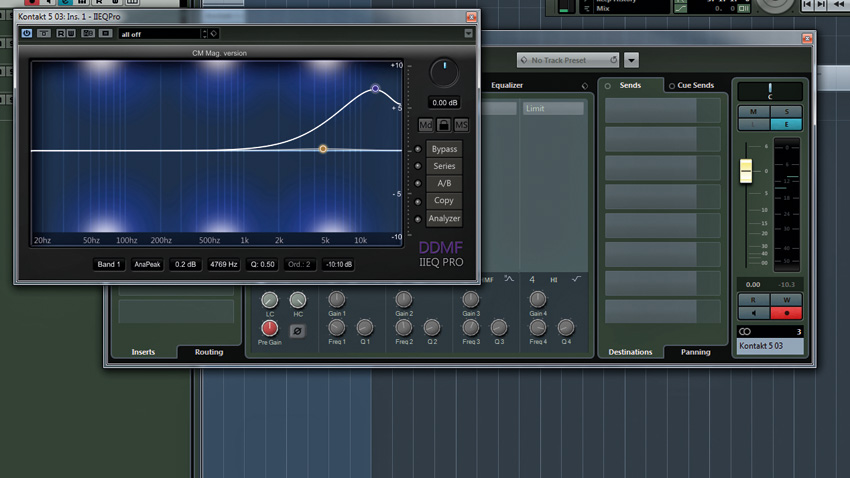The image size is (850, 478).
Task: Click the LC low-cut knob
Action: [x=269, y=300]
